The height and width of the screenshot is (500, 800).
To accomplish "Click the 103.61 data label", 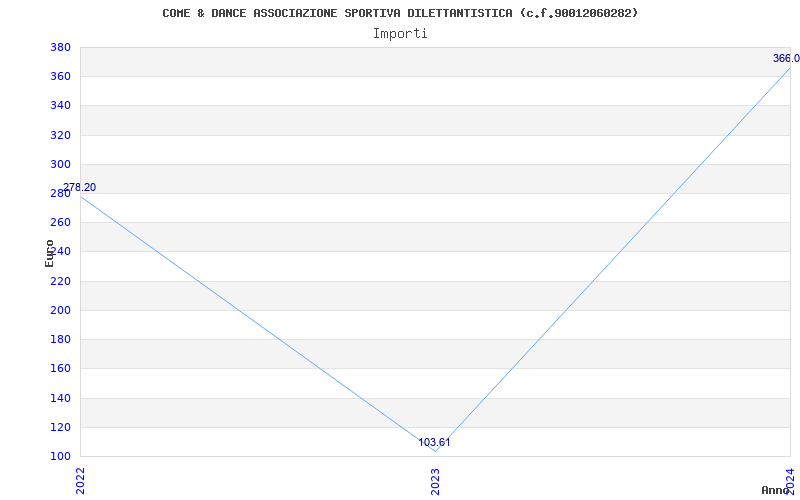I will click(x=435, y=442).
